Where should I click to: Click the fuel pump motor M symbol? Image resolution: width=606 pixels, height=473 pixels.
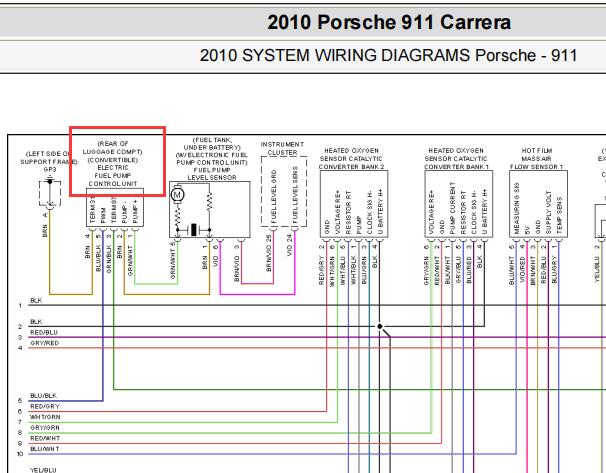[177, 194]
